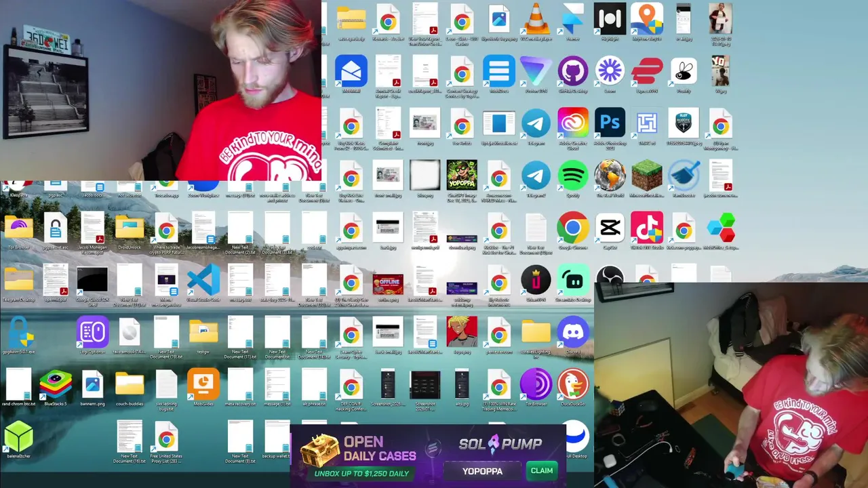
Task: Open the offline.png image thumbnail
Action: tap(388, 285)
